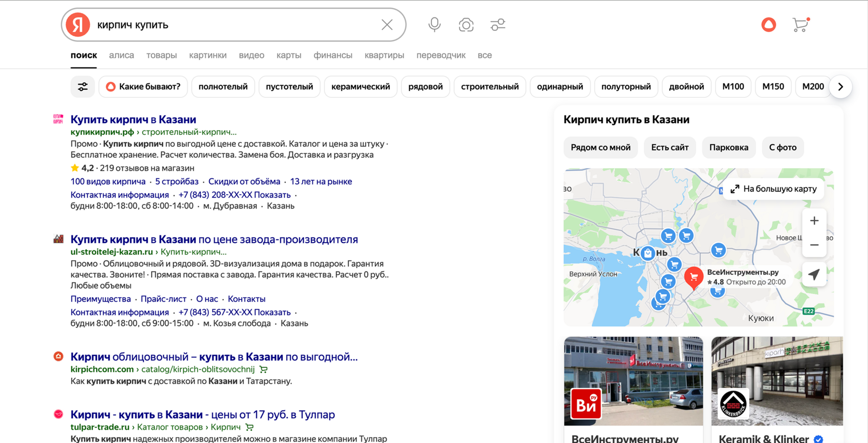The width and height of the screenshot is (868, 443).
Task: Zoom out on the map
Action: point(814,245)
